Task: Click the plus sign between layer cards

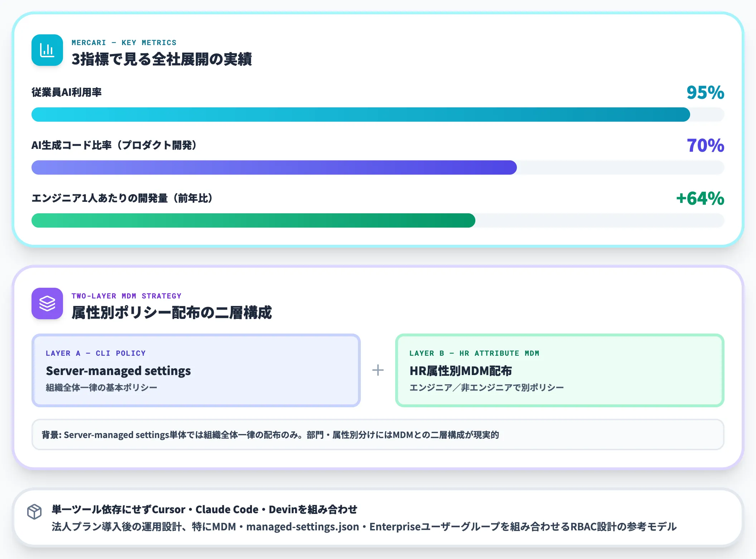Action: point(378,370)
